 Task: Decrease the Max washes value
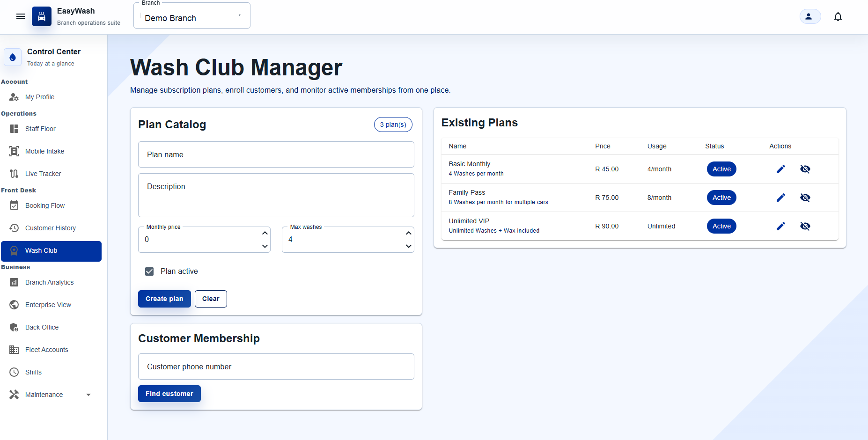(409, 246)
